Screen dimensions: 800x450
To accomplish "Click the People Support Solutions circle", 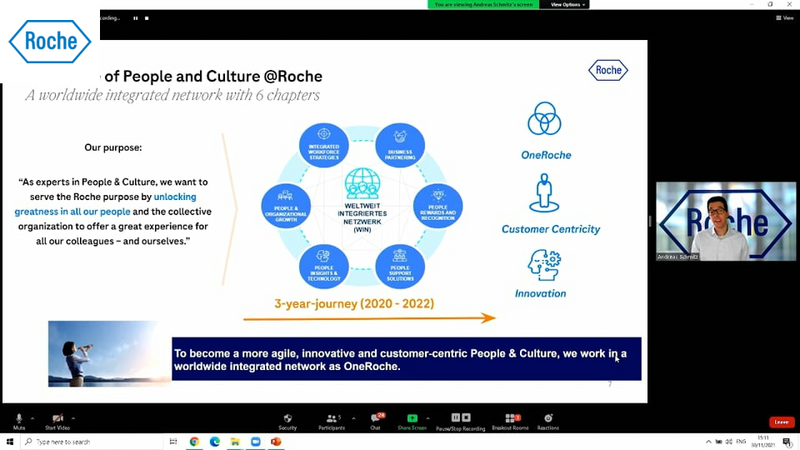I will pos(400,267).
